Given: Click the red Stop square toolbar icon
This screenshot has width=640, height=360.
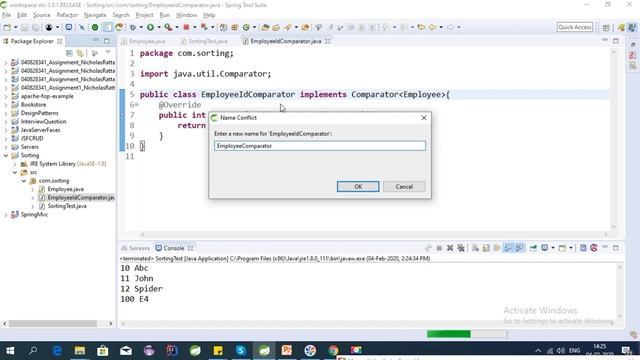Looking at the screenshot, I should 186,27.
